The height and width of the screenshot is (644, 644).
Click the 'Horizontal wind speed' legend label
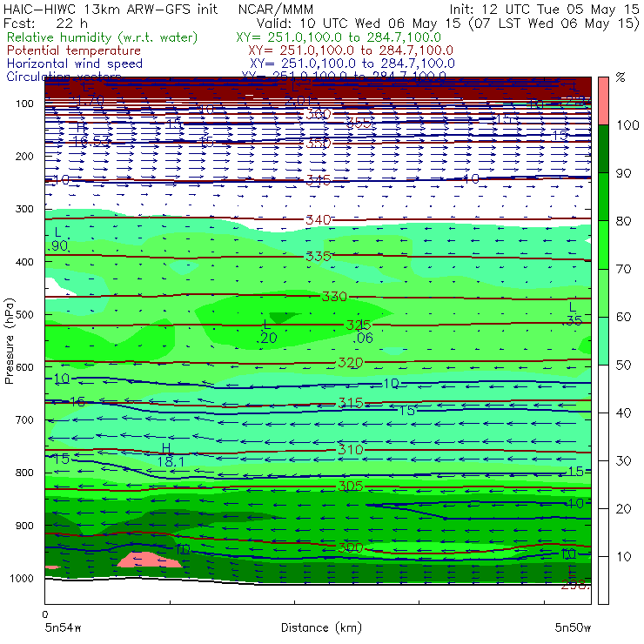pyautogui.click(x=74, y=64)
